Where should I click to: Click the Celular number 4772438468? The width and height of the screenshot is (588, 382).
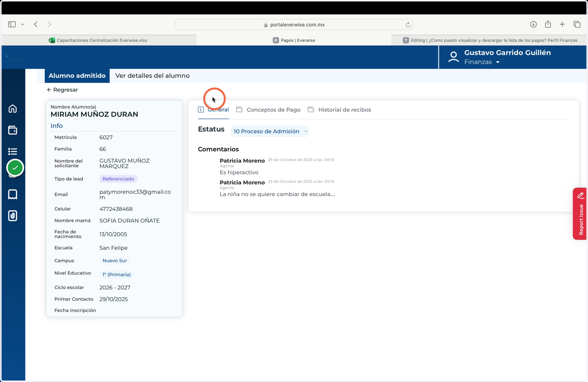pos(116,209)
